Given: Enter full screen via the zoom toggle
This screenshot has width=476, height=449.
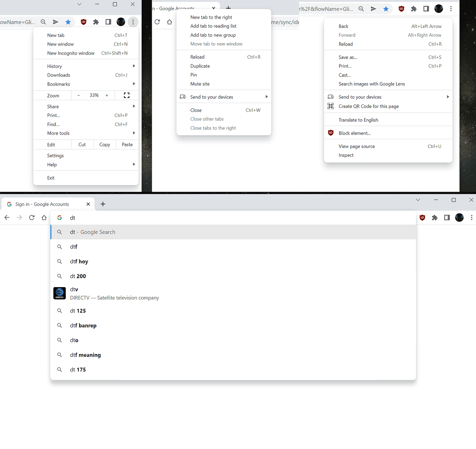Looking at the screenshot, I should [x=126, y=95].
